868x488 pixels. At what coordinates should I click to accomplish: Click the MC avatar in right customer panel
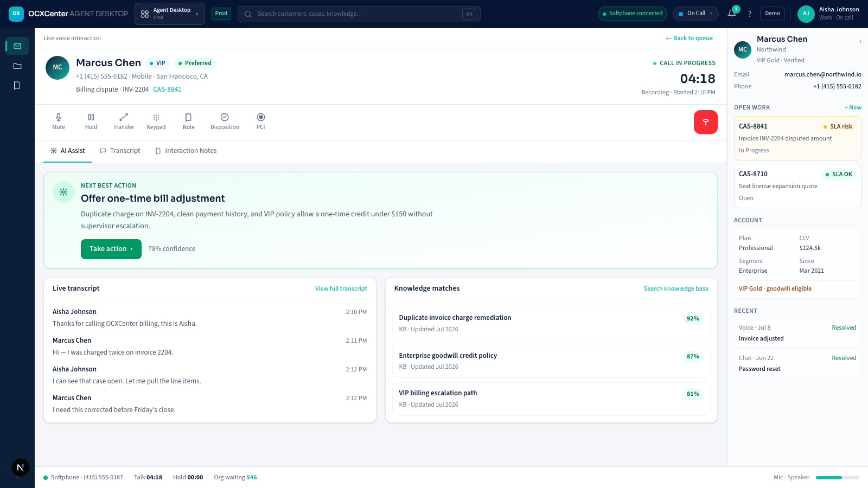(x=743, y=49)
